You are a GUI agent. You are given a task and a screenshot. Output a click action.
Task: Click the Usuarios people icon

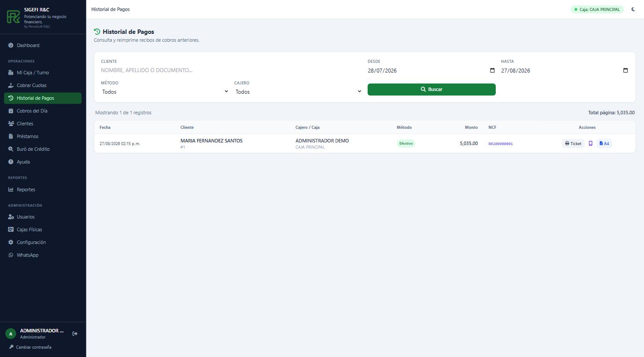(11, 217)
